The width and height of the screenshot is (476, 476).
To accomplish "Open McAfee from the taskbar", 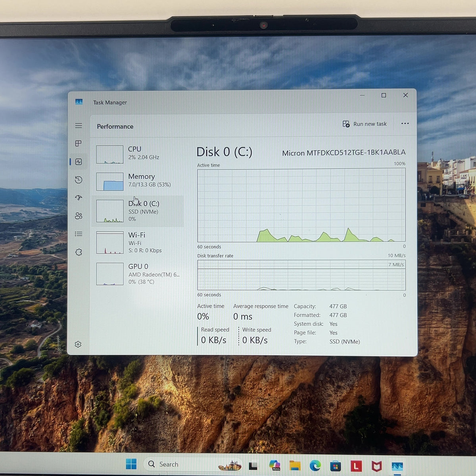I will [x=376, y=466].
